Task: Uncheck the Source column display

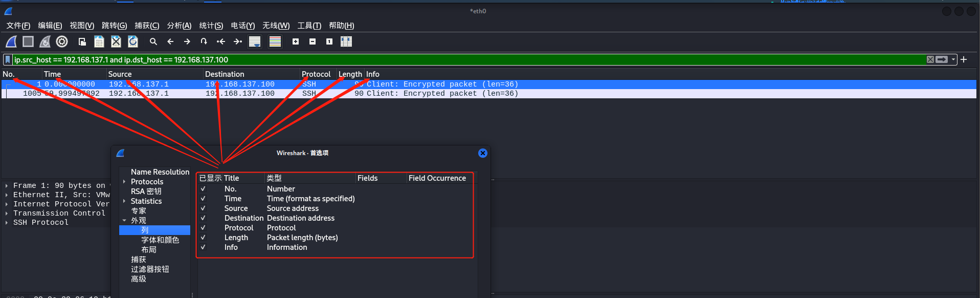Action: [x=203, y=208]
